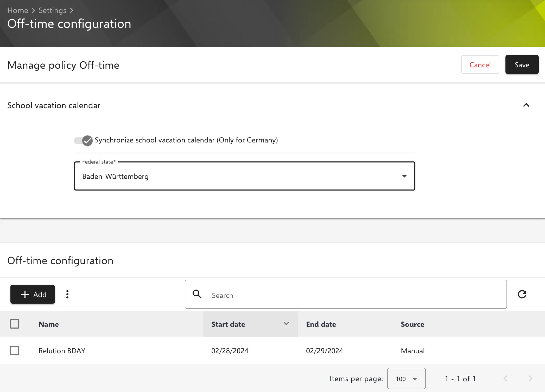
Task: Collapse the School vacation calendar section
Action: (x=526, y=105)
